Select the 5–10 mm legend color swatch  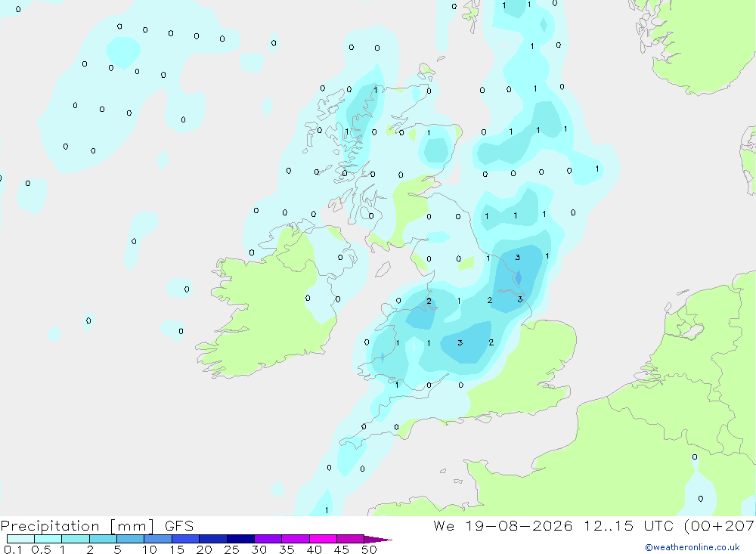(x=131, y=539)
